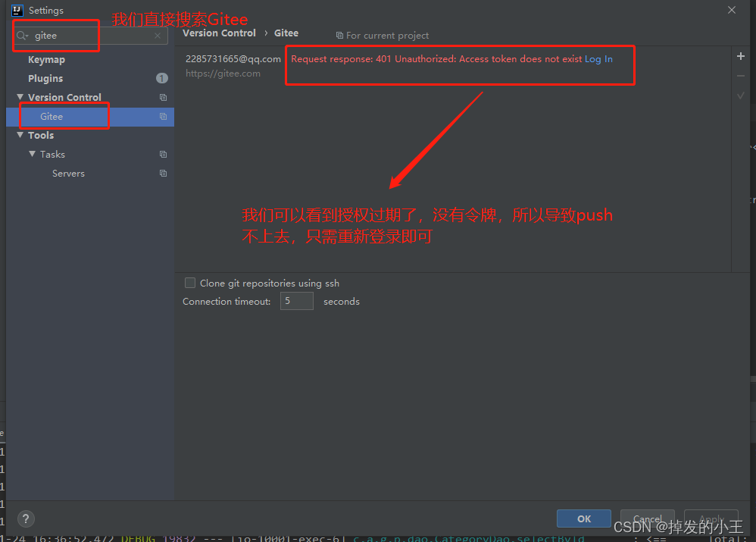
Task: Close the Settings dialog window
Action: pyautogui.click(x=732, y=10)
